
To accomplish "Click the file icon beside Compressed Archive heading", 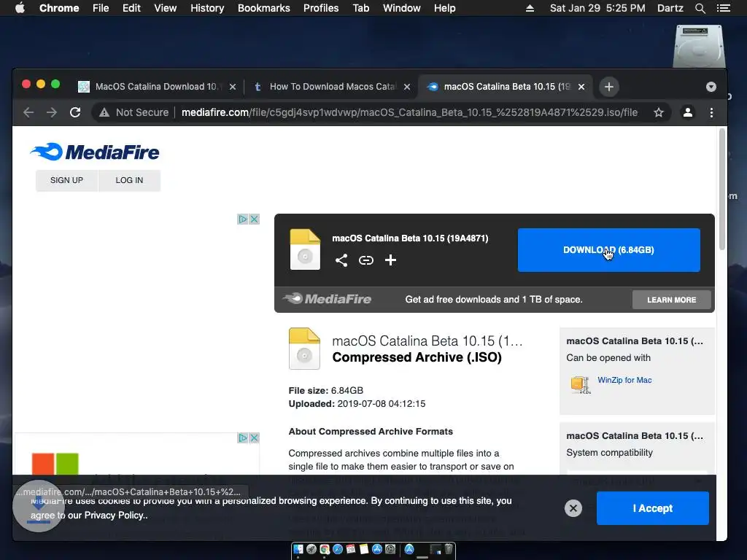I will 304,349.
